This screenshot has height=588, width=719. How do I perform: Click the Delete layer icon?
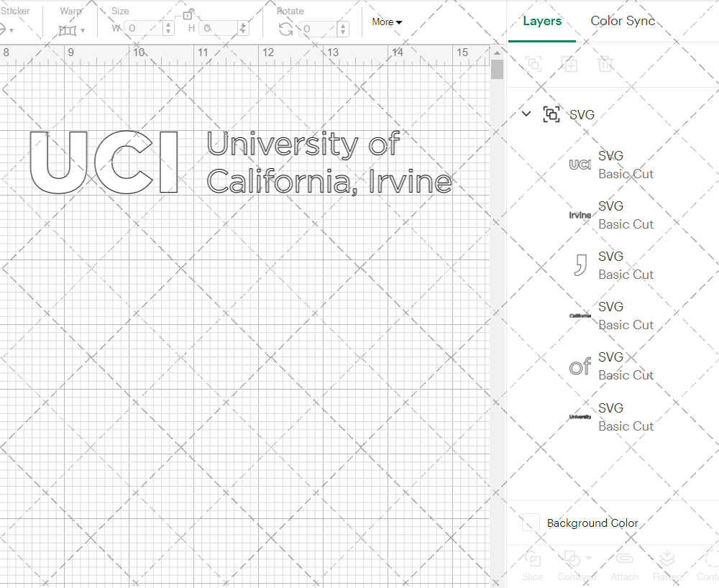(x=606, y=64)
